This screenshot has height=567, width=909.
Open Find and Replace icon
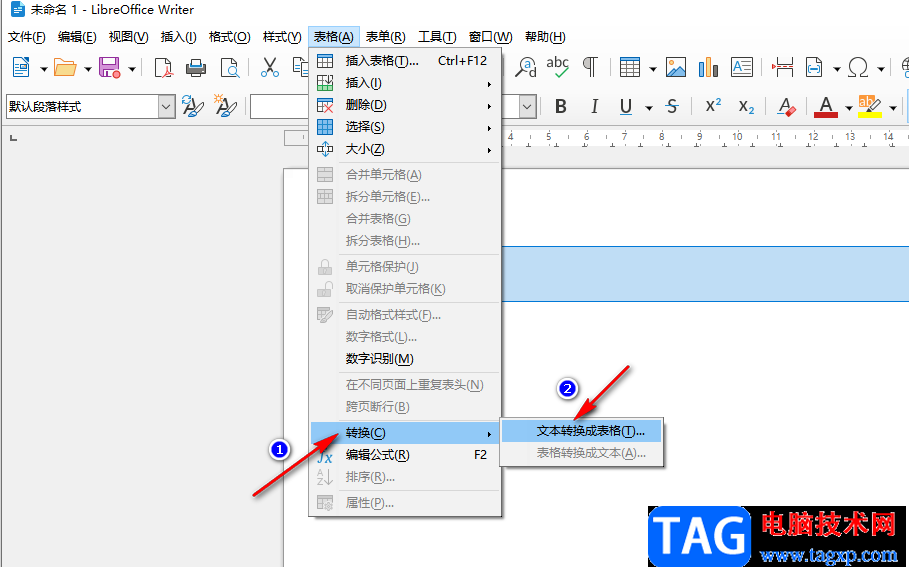pos(526,68)
